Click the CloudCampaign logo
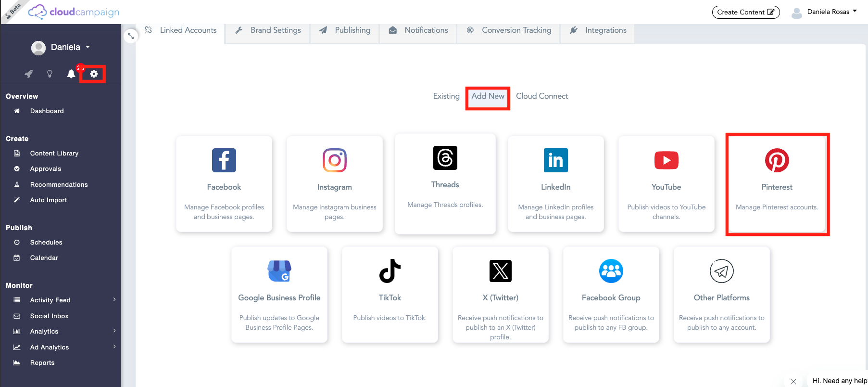This screenshot has height=387, width=868. tap(74, 12)
